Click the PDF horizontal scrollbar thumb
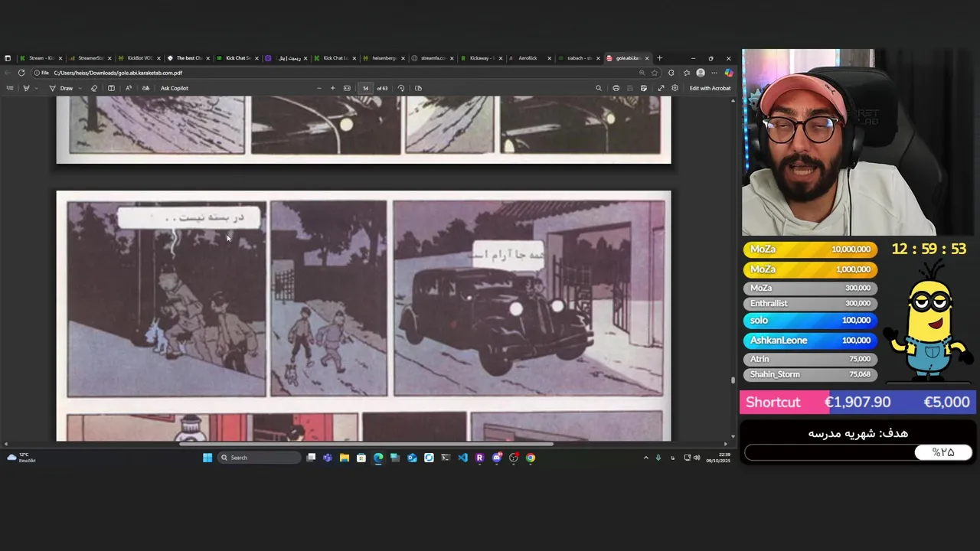The width and height of the screenshot is (980, 551). point(366,444)
